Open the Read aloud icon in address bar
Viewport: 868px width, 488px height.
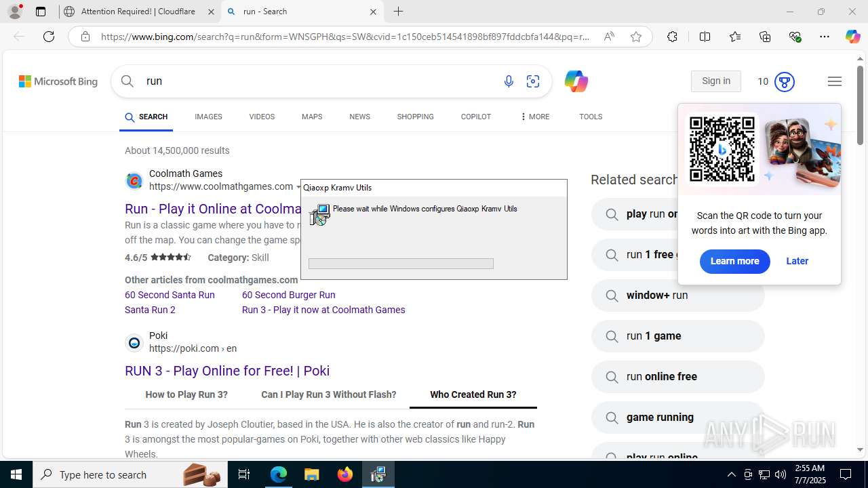click(609, 37)
